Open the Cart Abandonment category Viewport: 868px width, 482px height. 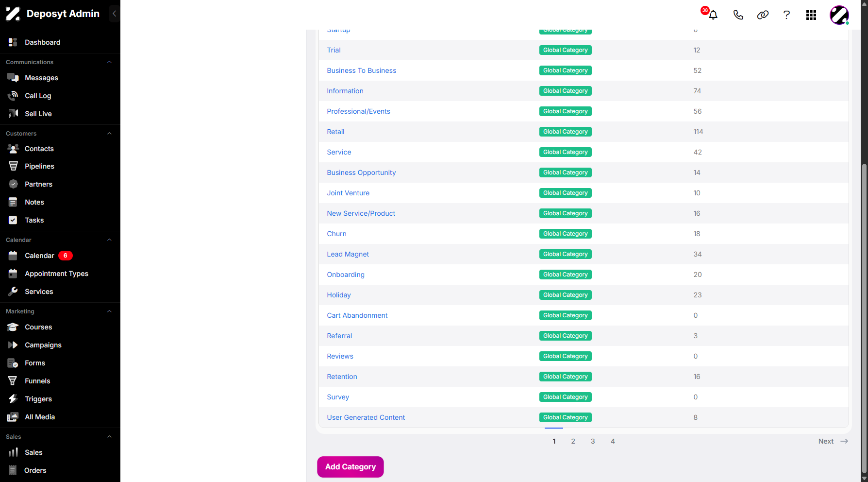[x=357, y=315]
